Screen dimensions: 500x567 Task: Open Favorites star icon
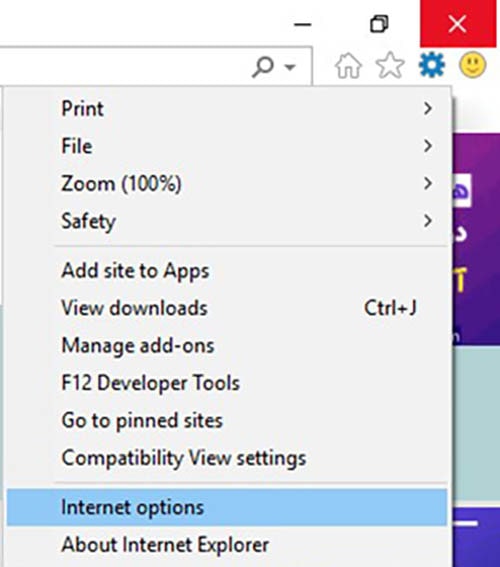[x=390, y=65]
